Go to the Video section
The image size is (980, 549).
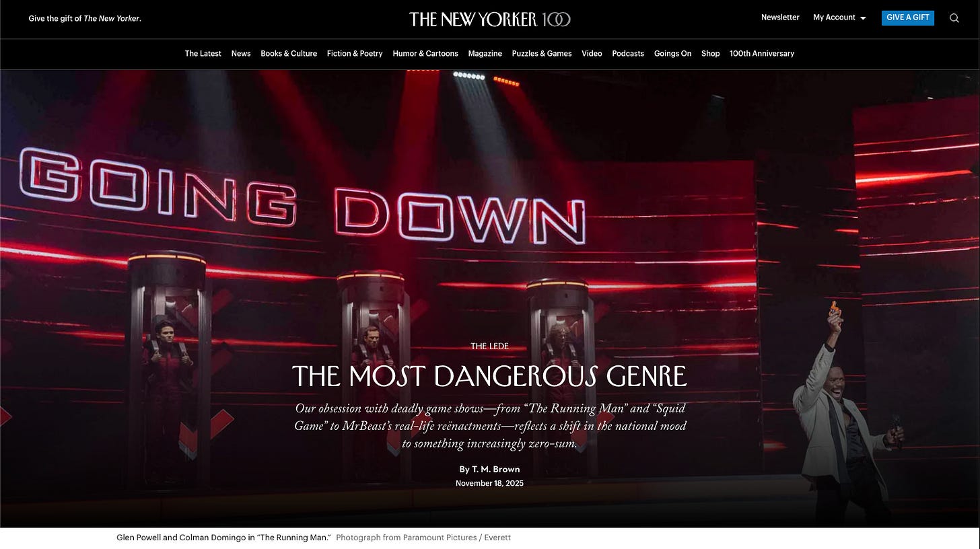pos(592,54)
